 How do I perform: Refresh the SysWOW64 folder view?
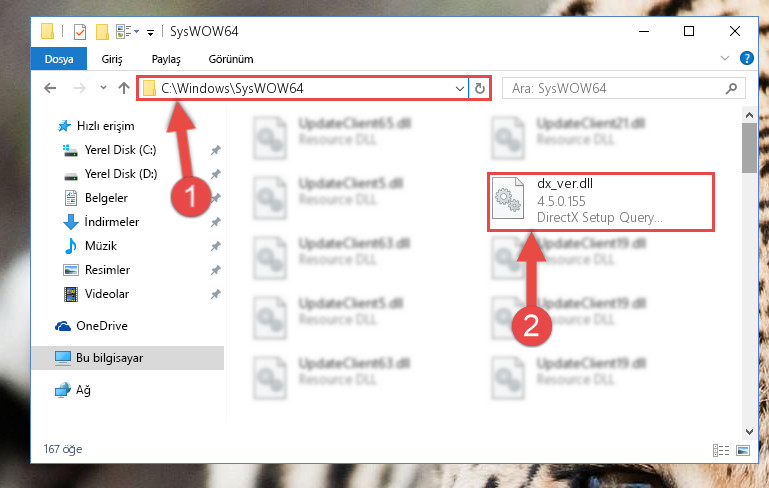pyautogui.click(x=480, y=88)
